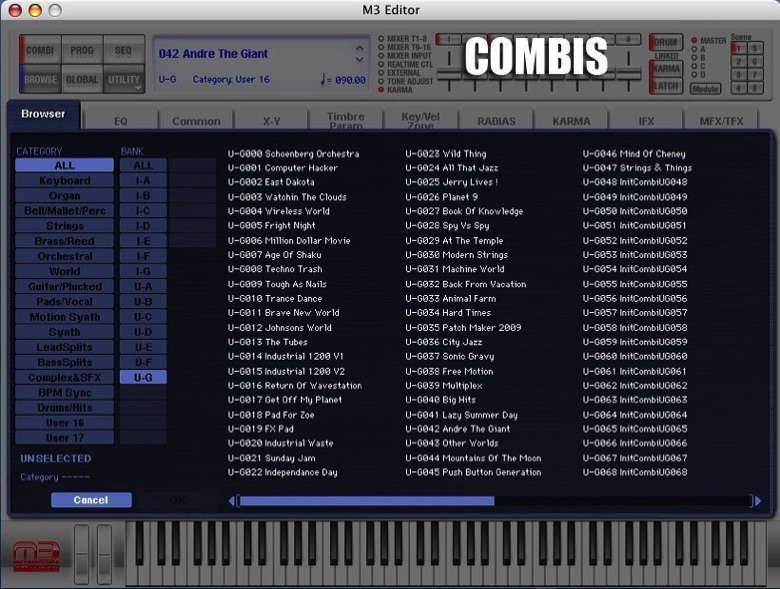Open the EQ tab
Screen dimensions: 780x589
[121, 121]
